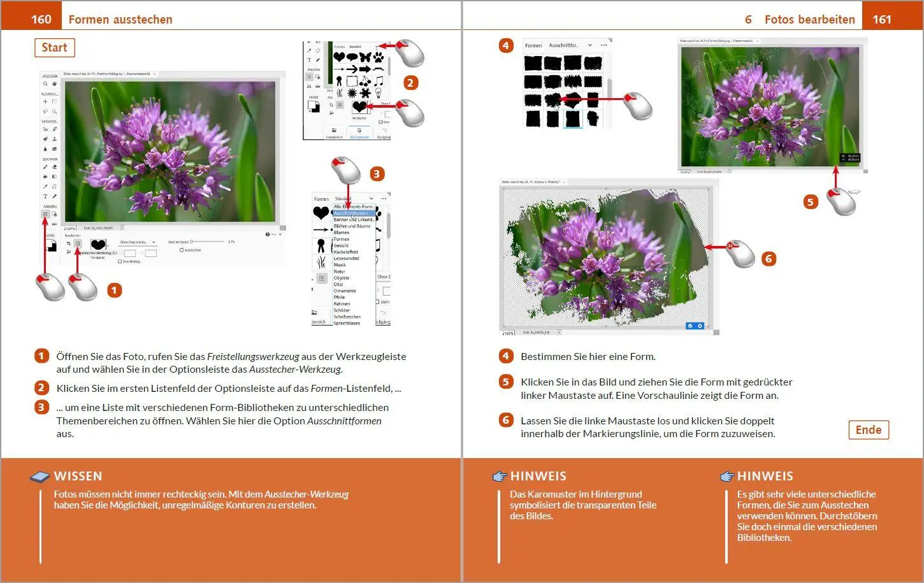
Task: Click the shape list scrollbar in step 4
Action: [x=610, y=89]
